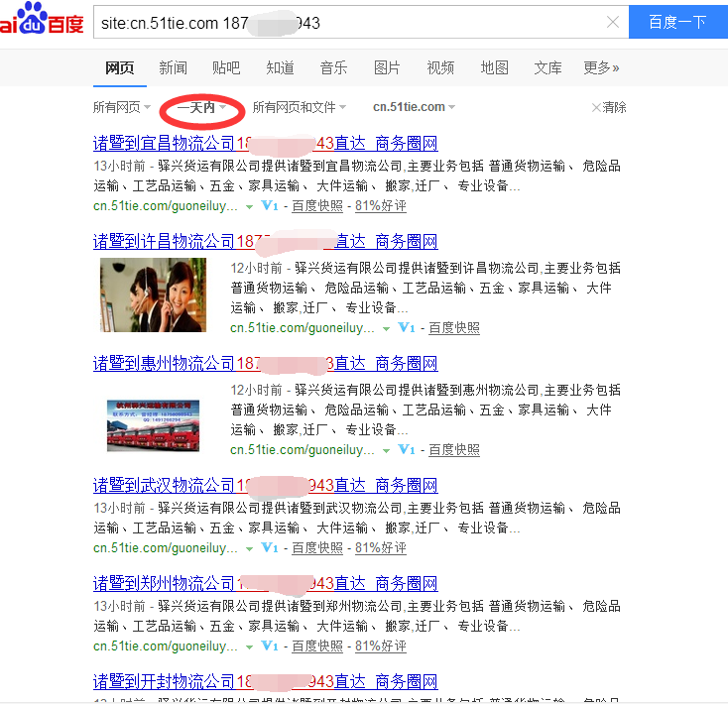Viewport: 728px width, 704px height.
Task: Click the Baidu logo
Action: tap(40, 20)
